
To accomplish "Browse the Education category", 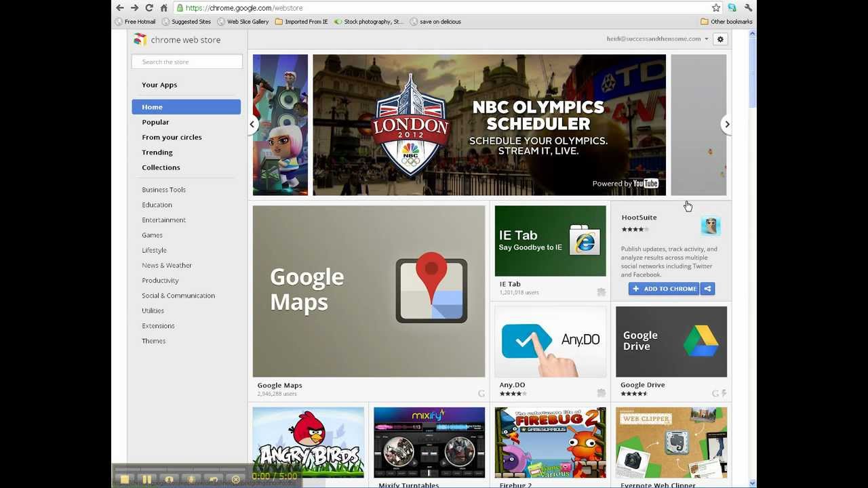I will pos(157,205).
